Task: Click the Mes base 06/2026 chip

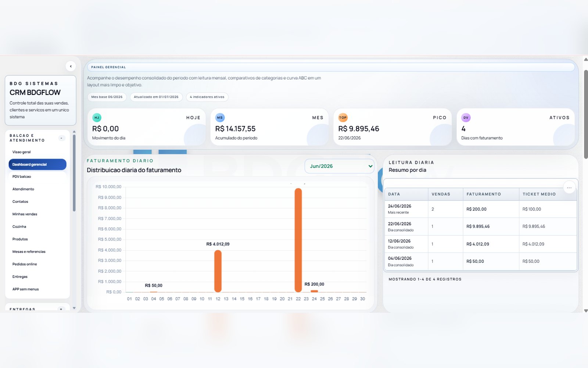Action: [x=107, y=97]
